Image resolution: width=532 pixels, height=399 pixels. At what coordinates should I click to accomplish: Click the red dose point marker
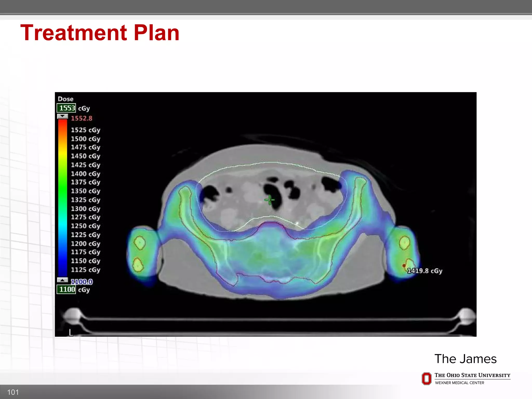pyautogui.click(x=404, y=265)
